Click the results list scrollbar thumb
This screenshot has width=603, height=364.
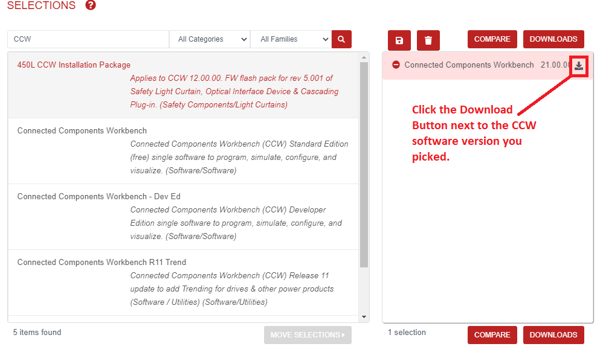[x=364, y=165]
